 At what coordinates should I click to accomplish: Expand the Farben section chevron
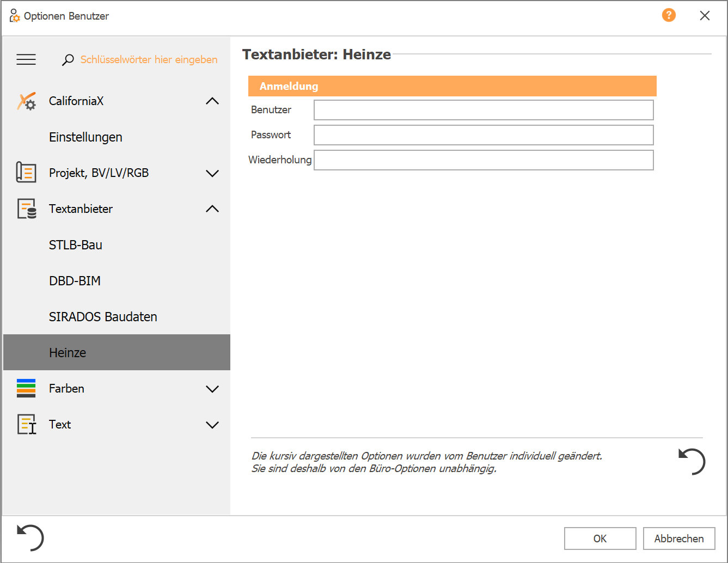point(212,389)
